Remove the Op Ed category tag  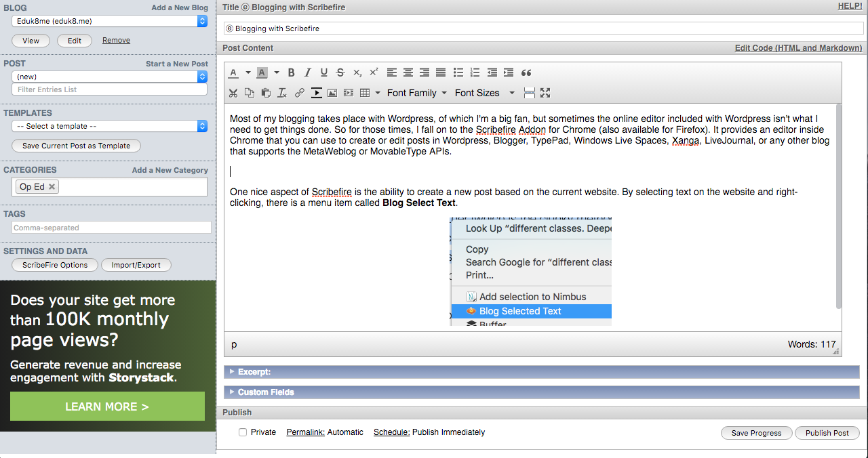coord(52,186)
